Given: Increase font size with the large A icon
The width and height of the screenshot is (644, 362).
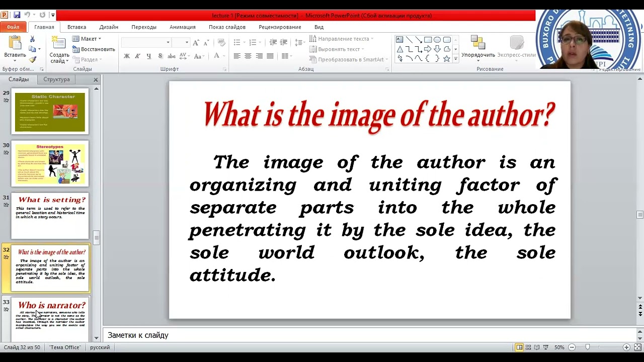Looking at the screenshot, I should coord(196,42).
